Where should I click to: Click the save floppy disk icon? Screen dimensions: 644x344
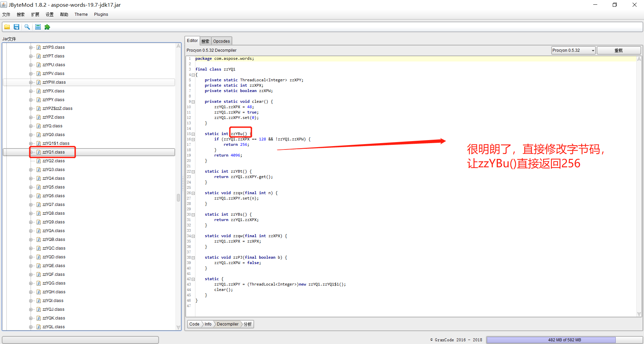coord(16,27)
